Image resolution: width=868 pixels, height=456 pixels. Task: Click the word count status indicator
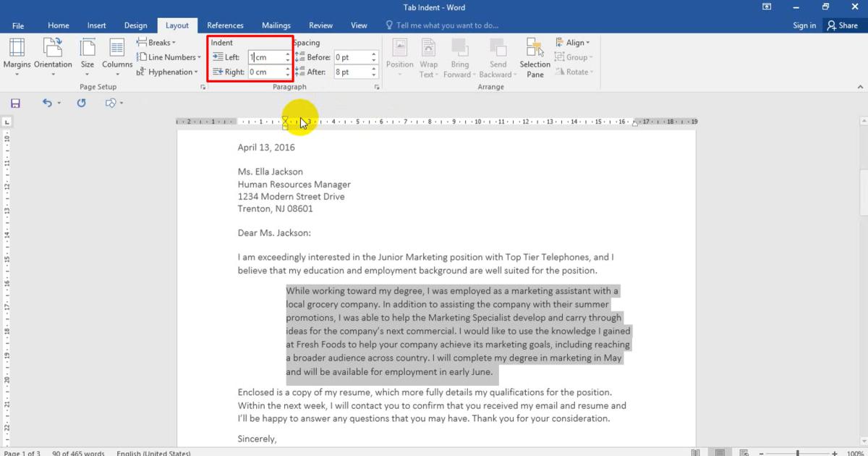coord(80,453)
